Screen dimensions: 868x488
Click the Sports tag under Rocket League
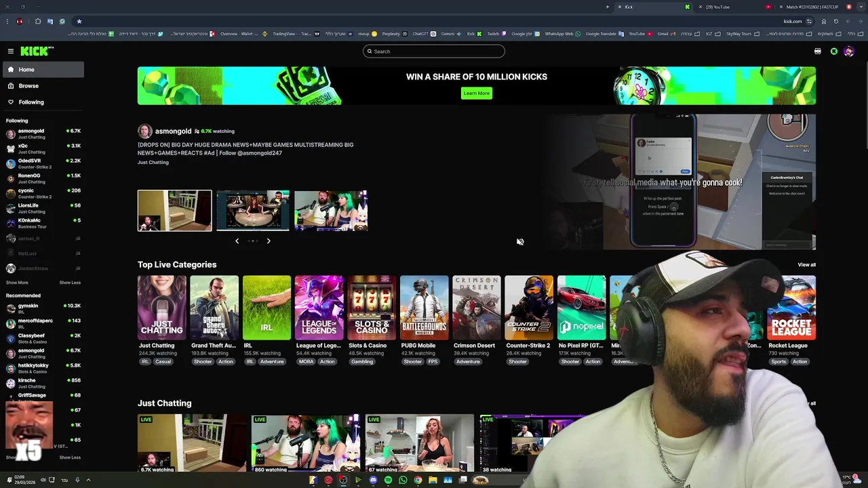point(778,362)
